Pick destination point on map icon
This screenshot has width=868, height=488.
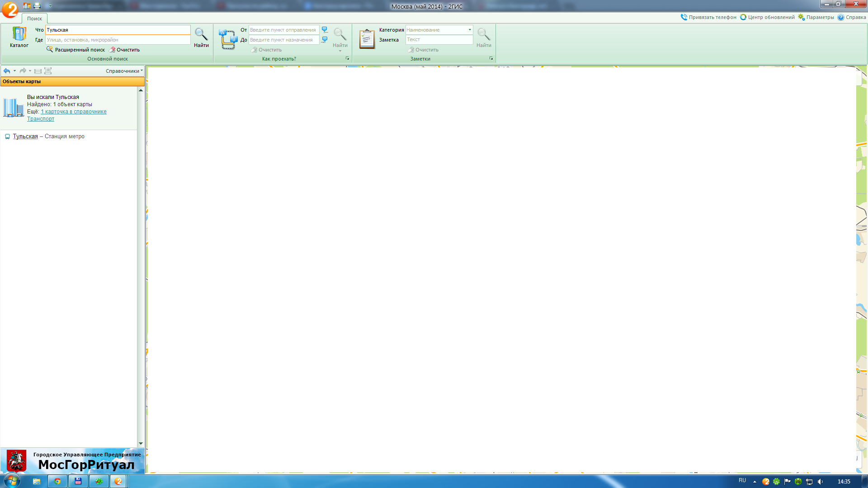coord(325,40)
